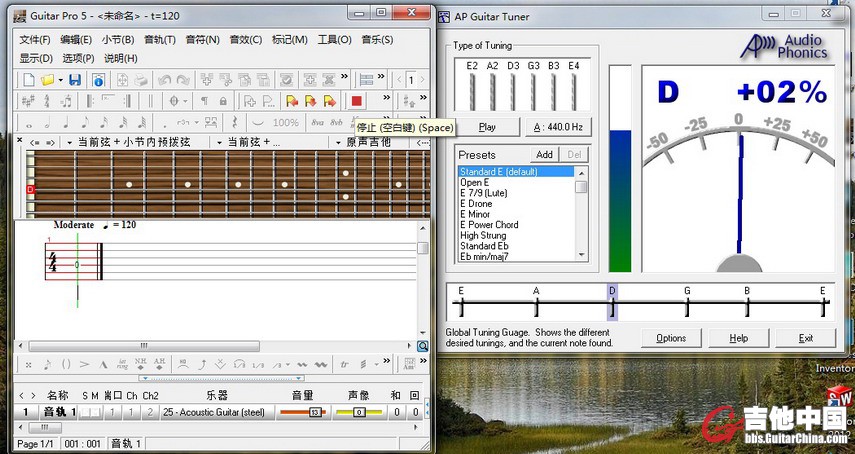Stop playback with the red square button
Viewport: 855px width, 454px height.
[356, 101]
